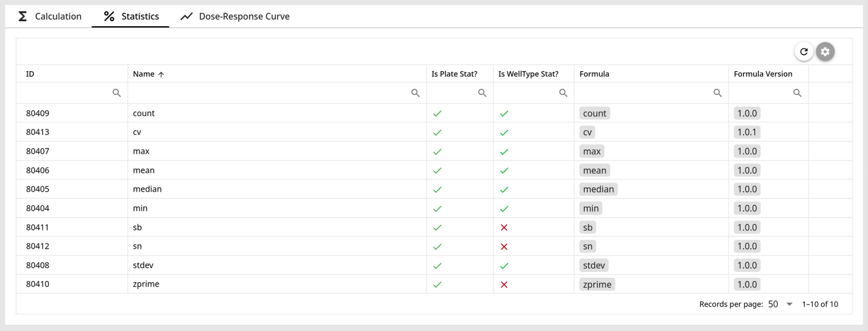
Task: Open the Records per page dropdown
Action: (x=781, y=304)
